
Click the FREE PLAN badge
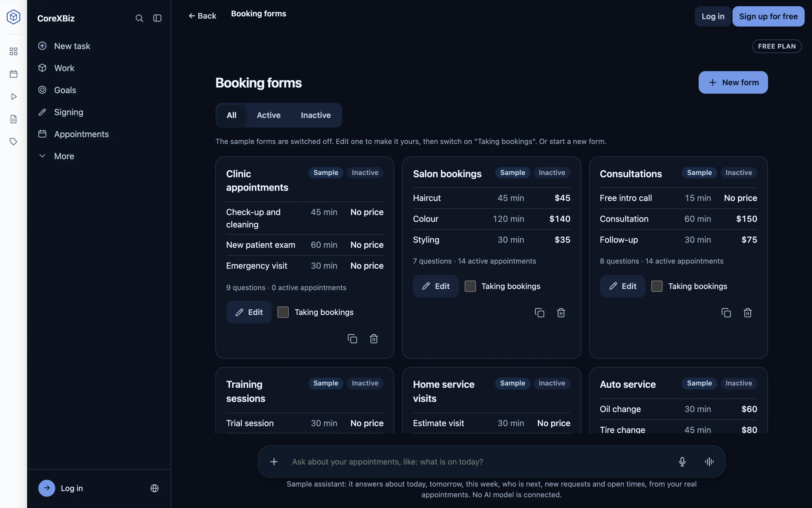(x=777, y=46)
